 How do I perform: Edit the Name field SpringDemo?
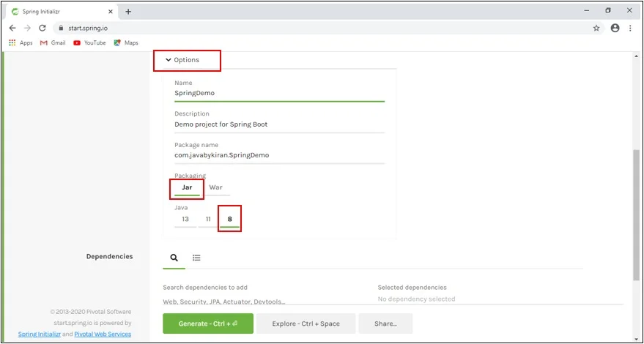pos(279,93)
